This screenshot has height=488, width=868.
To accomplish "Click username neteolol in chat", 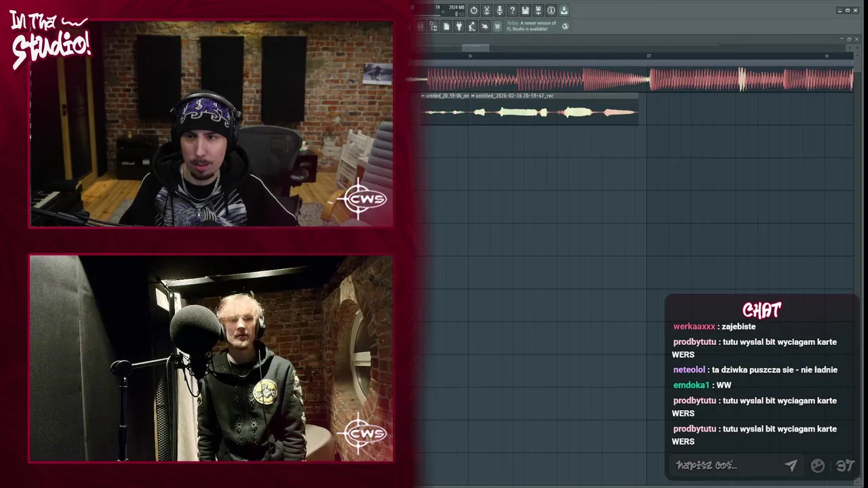I will [689, 370].
